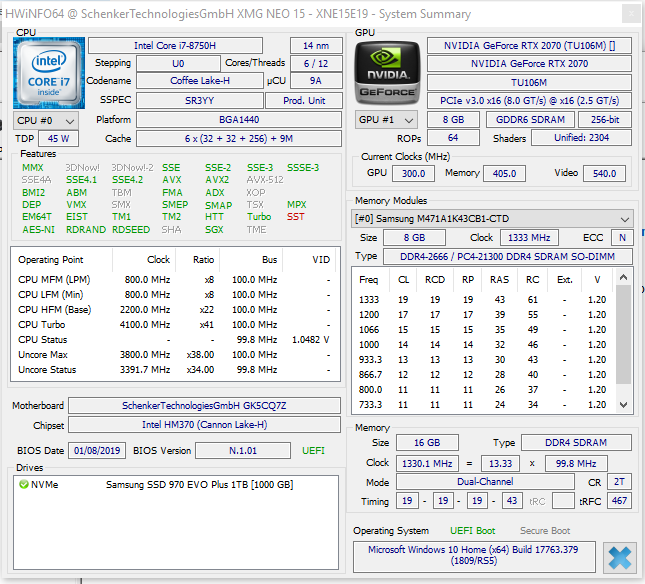Click the memory timings scrollbar thumb
Screen dimensions: 645x584
point(623,334)
